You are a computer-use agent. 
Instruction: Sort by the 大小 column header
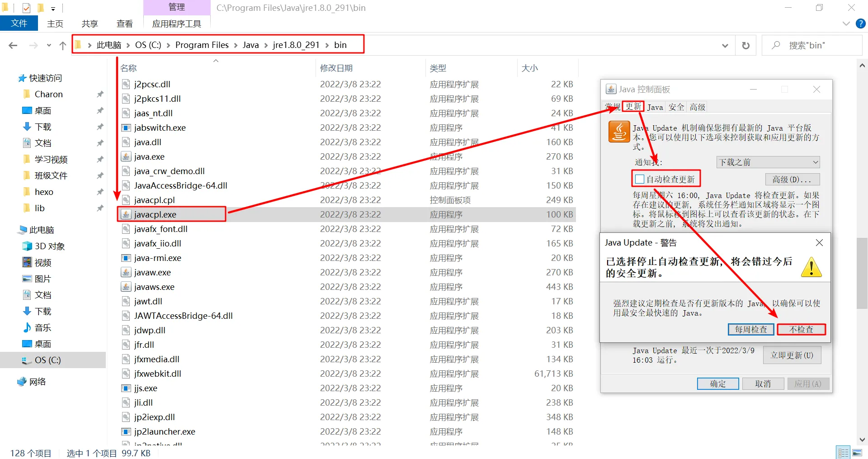(530, 68)
